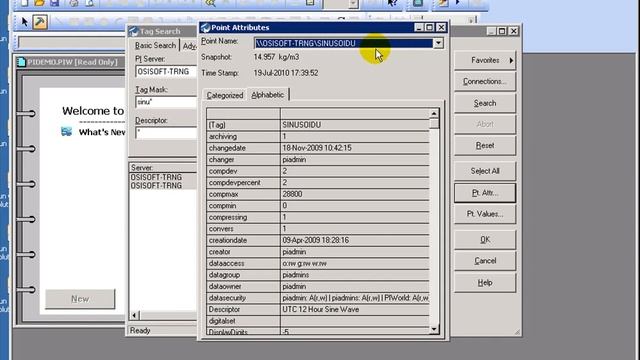The image size is (640, 360).
Task: Click the attributes list scrollbar thumb
Action: coord(434,124)
